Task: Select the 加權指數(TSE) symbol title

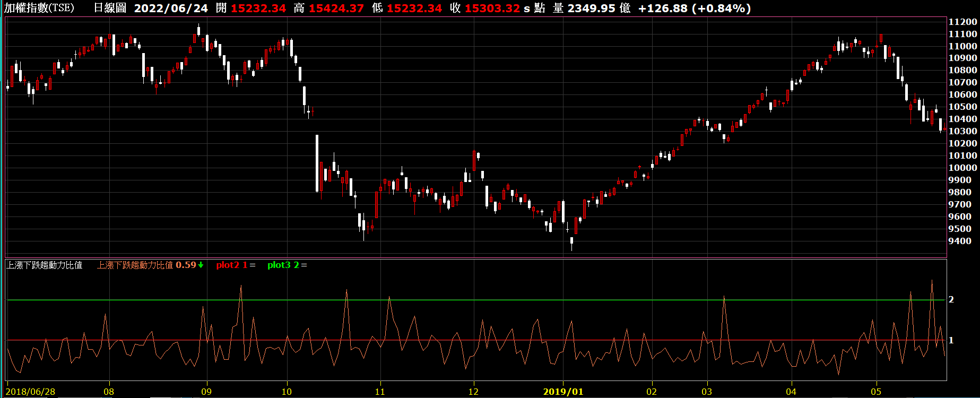Action: (40, 8)
